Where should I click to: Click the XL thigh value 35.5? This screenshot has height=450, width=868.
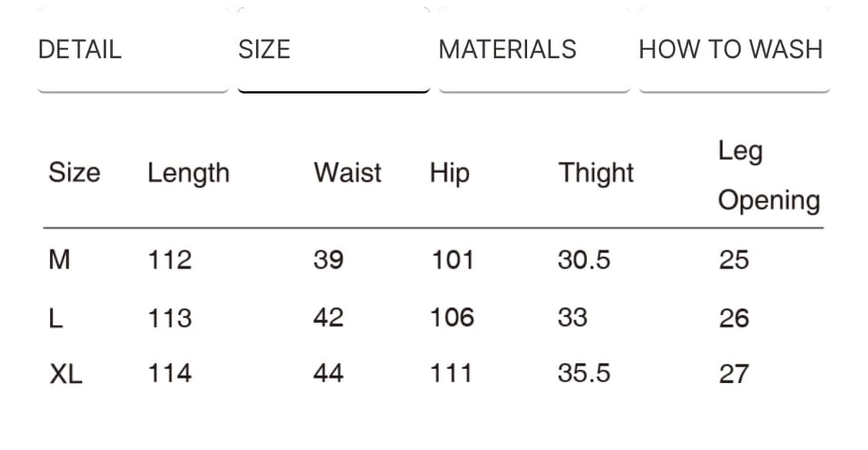pyautogui.click(x=583, y=374)
